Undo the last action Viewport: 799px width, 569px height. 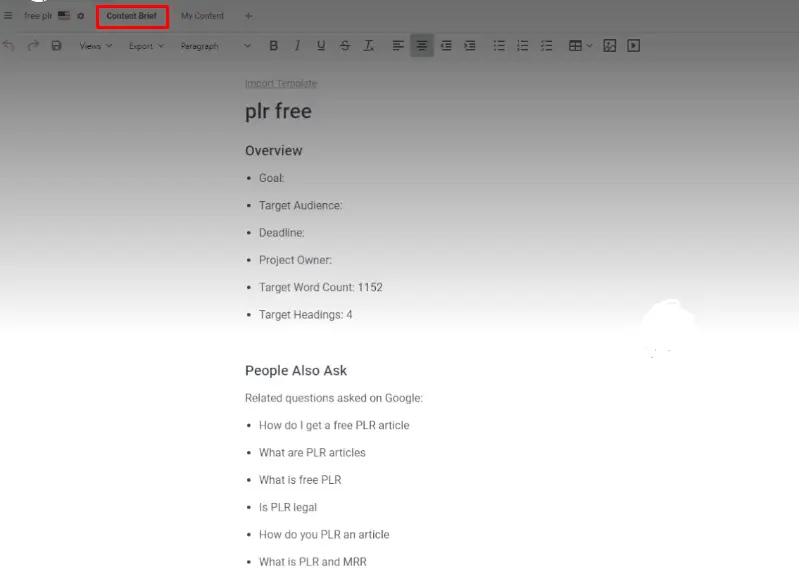(9, 45)
